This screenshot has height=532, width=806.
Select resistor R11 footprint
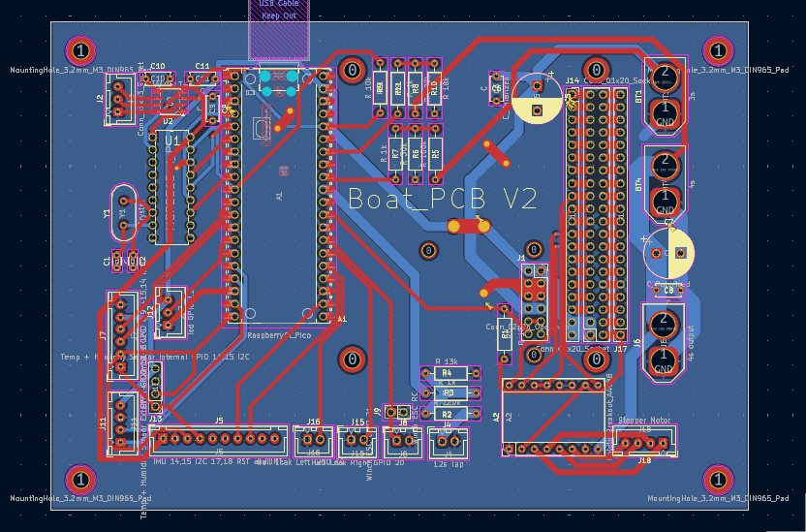(398, 88)
